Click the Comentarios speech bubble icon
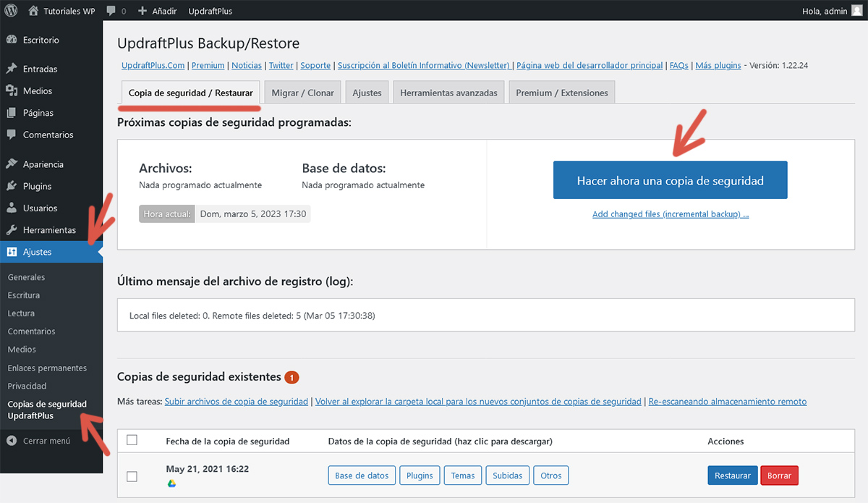 12,135
